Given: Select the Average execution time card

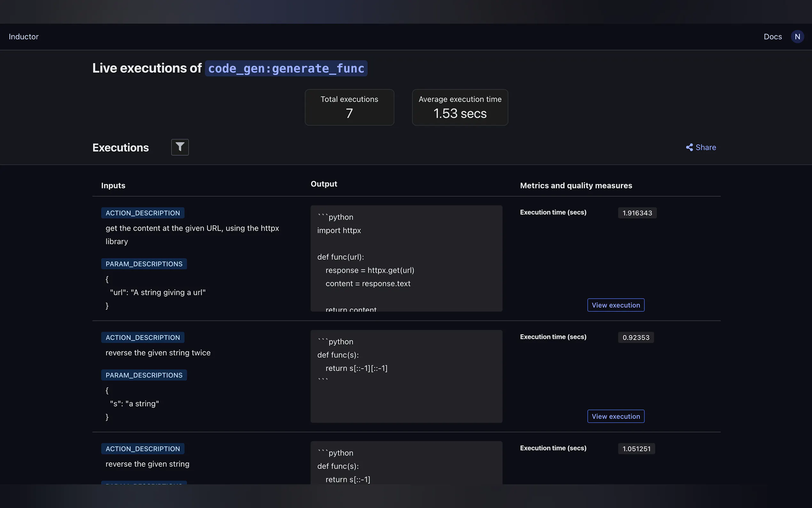Looking at the screenshot, I should pyautogui.click(x=459, y=107).
